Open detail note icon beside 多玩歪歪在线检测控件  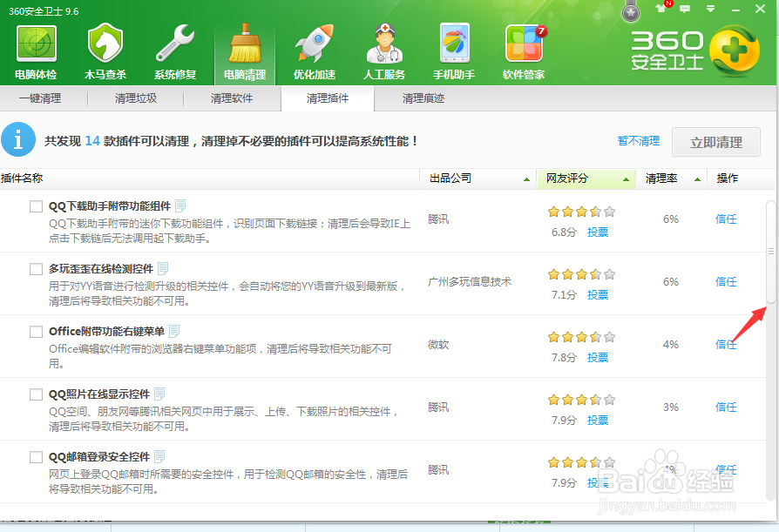click(x=163, y=268)
